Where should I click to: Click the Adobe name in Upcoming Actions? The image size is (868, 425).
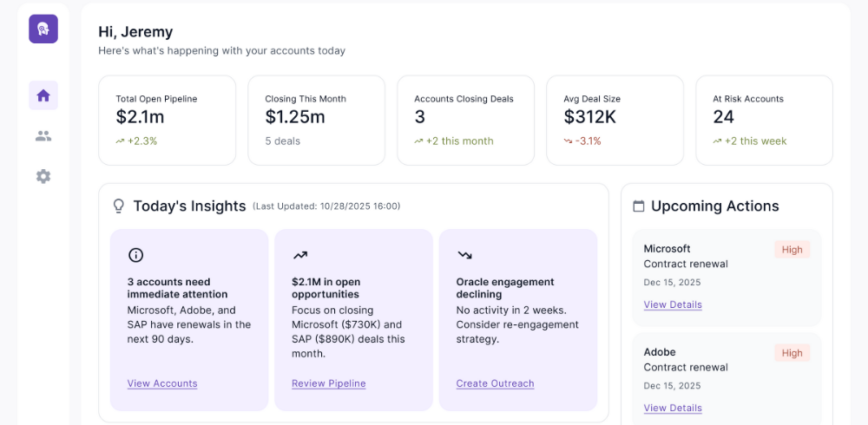[660, 352]
